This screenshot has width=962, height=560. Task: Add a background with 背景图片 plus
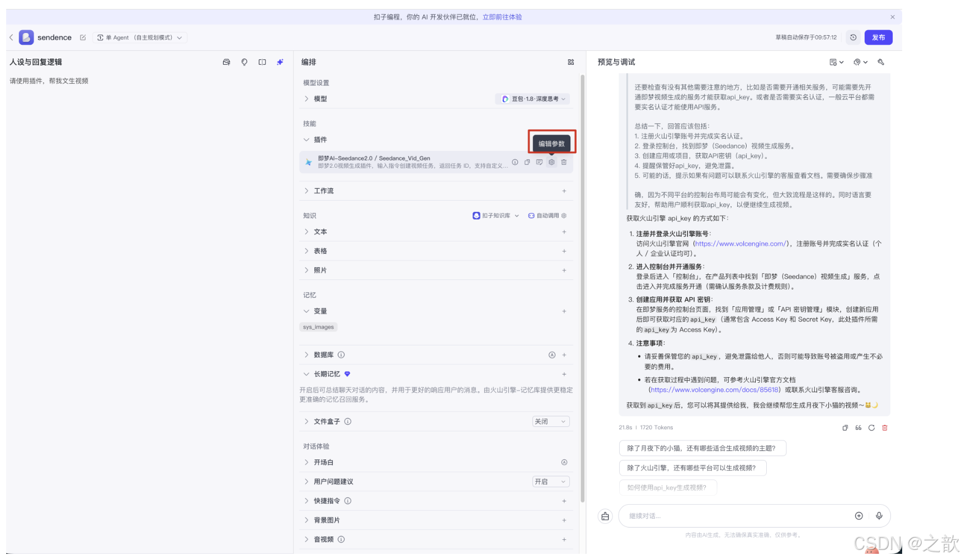click(x=564, y=520)
